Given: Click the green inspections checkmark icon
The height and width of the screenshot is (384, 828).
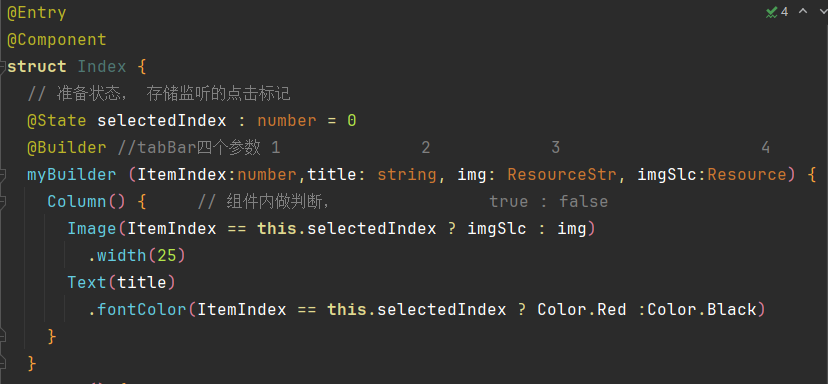Looking at the screenshot, I should pyautogui.click(x=771, y=12).
